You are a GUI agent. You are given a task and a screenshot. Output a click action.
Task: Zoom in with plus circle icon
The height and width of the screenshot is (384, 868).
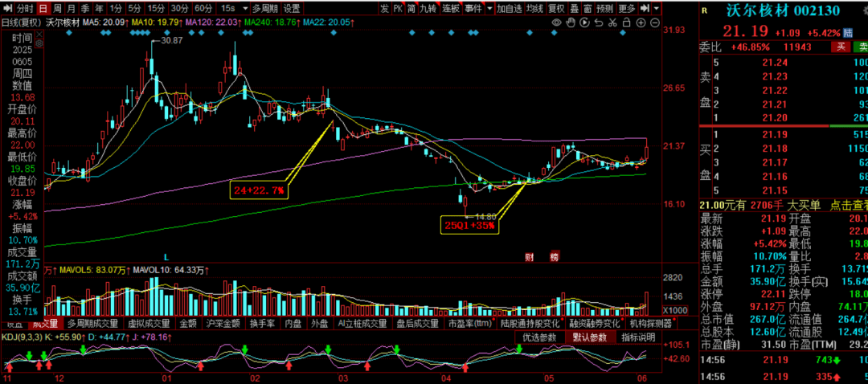pos(641,22)
